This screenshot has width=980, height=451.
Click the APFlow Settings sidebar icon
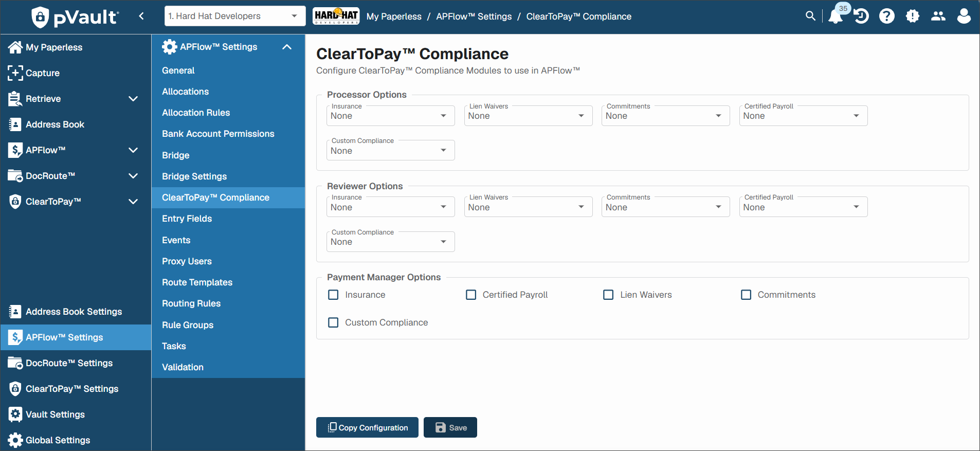pyautogui.click(x=15, y=337)
